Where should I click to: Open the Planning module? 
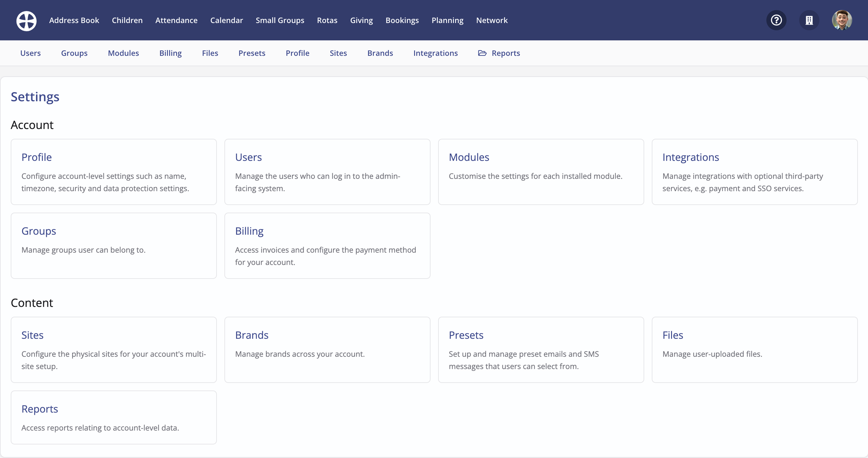pyautogui.click(x=447, y=20)
